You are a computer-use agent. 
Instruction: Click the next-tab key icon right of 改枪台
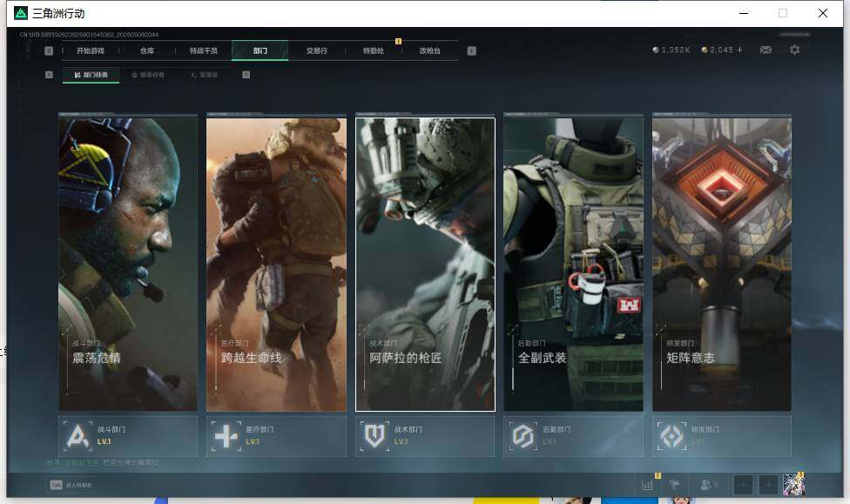pyautogui.click(x=472, y=50)
